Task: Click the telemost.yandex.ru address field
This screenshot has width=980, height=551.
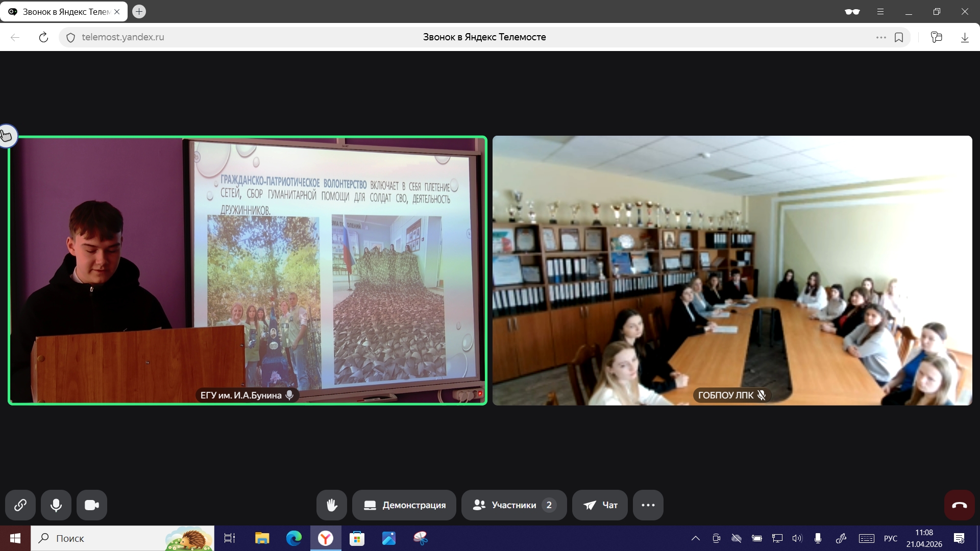Action: pos(122,37)
